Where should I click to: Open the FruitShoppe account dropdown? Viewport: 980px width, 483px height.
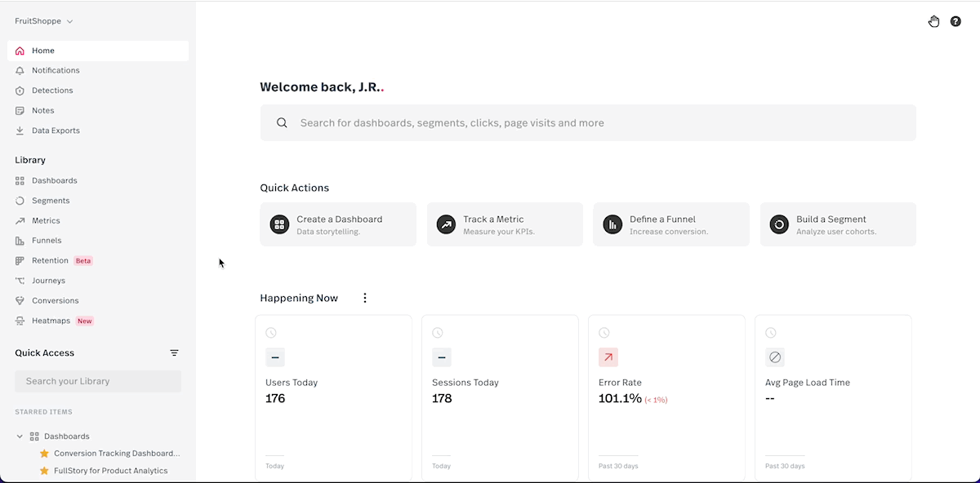click(x=44, y=21)
